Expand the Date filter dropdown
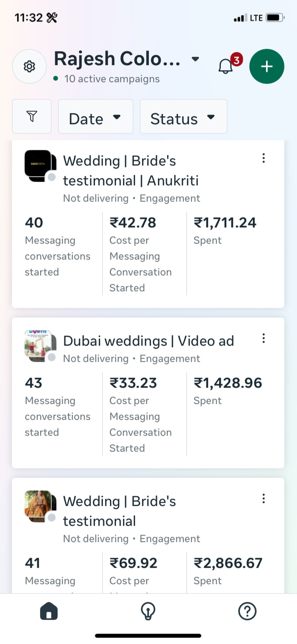This screenshot has width=297, height=644. (95, 117)
